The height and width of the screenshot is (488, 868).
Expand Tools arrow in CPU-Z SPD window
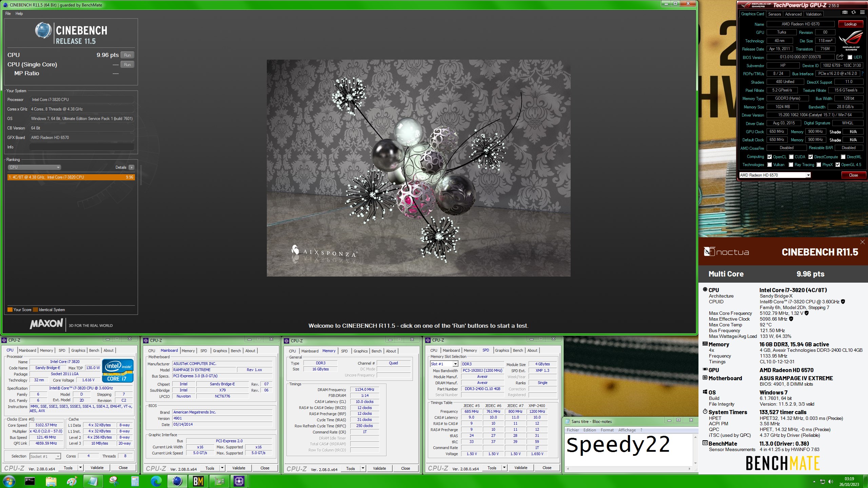click(x=504, y=468)
